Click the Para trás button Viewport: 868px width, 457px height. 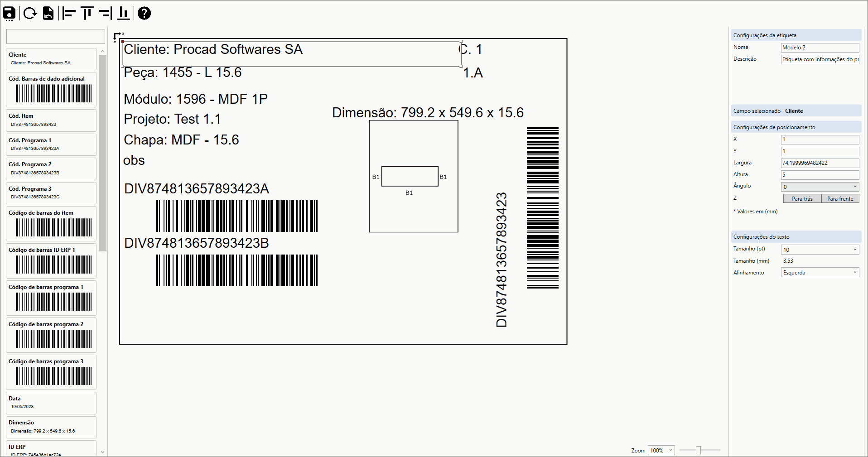(802, 198)
